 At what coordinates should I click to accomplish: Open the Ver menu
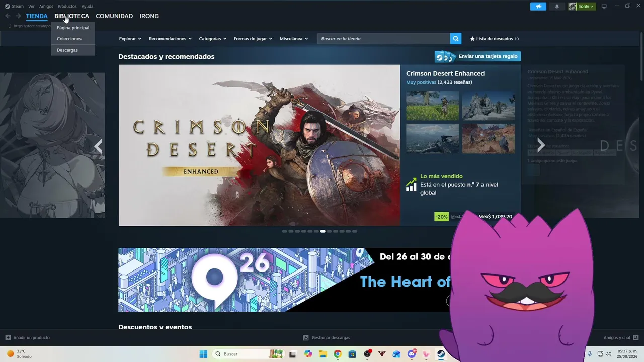pyautogui.click(x=31, y=6)
